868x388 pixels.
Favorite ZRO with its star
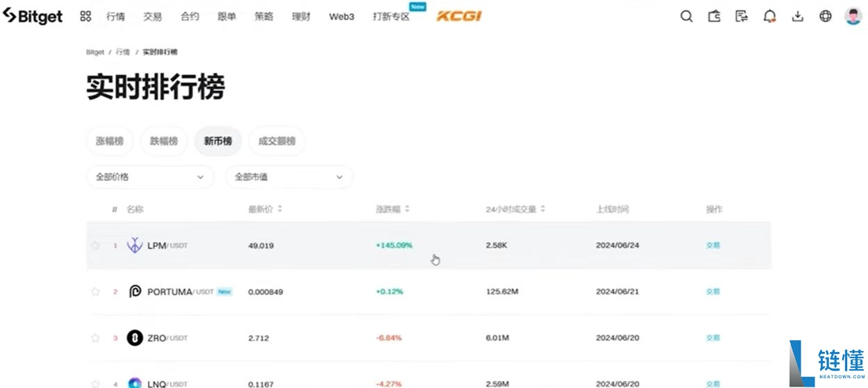click(95, 338)
